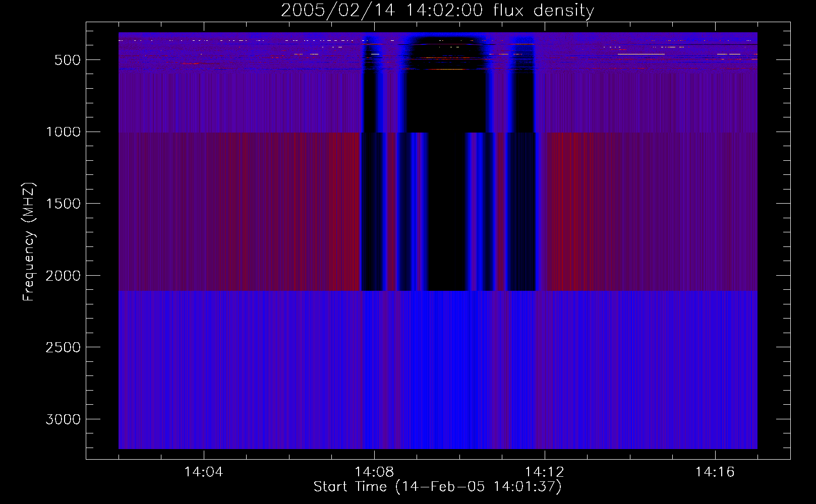
Task: Click the 'Frequency (MHZ)' axis label
Action: tap(29, 242)
